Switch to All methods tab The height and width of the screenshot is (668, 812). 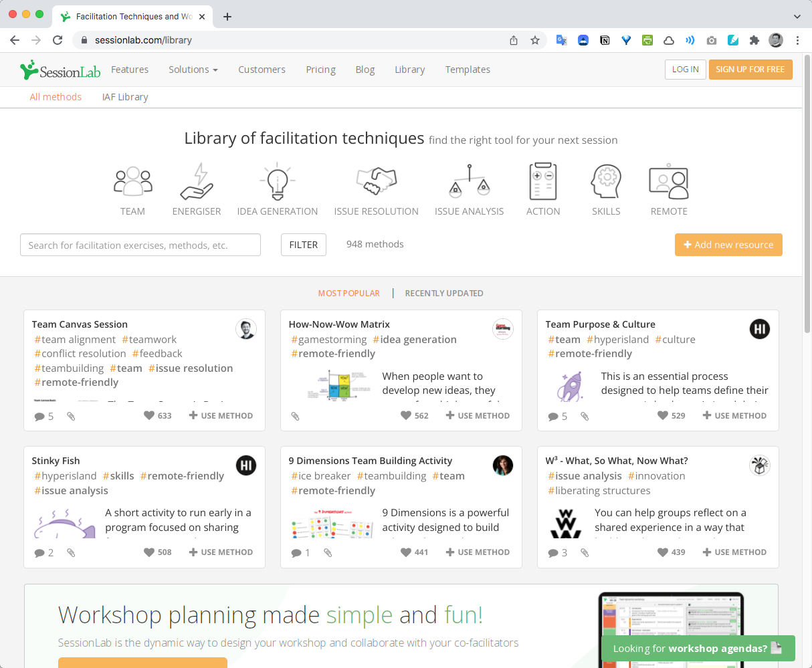point(56,97)
